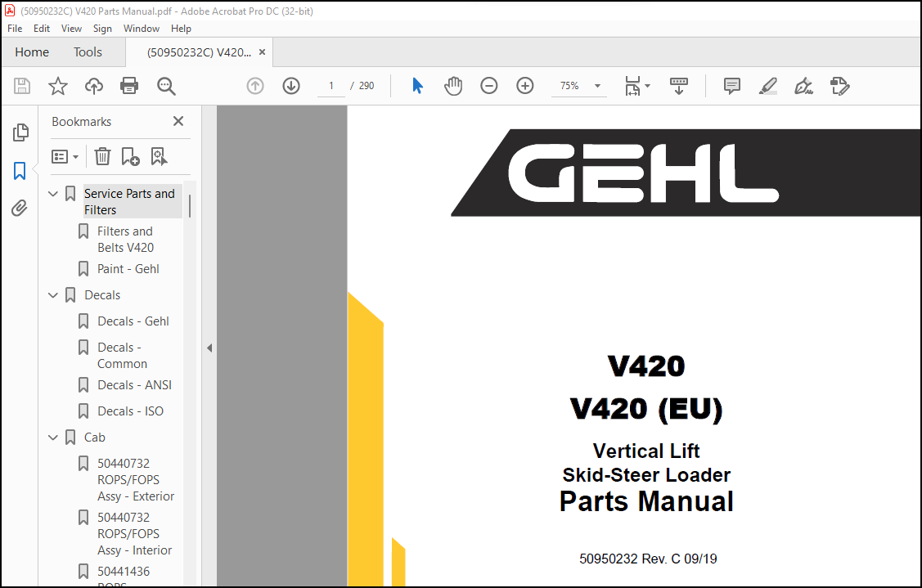922x588 pixels.
Task: Open Page Thumbnails side panel
Action: (20, 132)
